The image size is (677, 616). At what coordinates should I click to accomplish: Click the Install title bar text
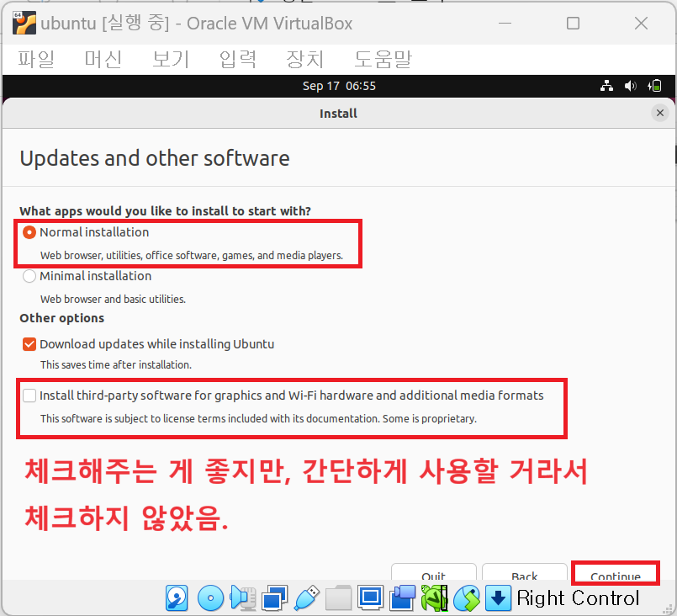(x=338, y=114)
